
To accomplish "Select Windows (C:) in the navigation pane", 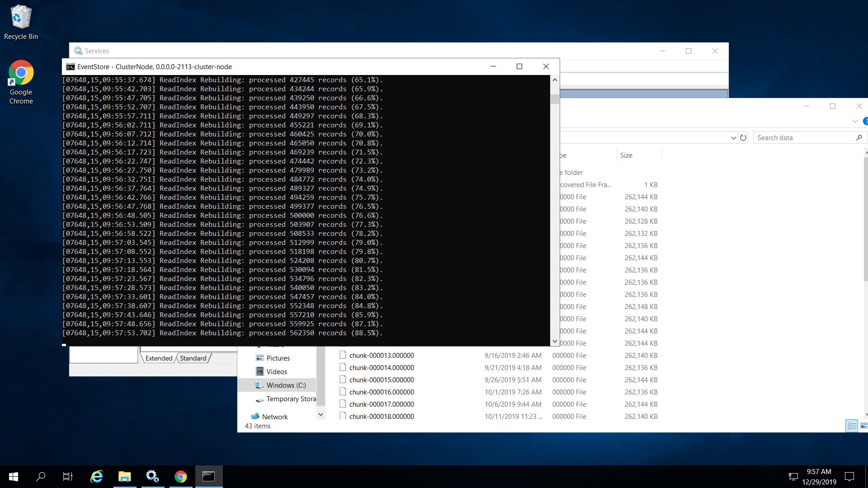I will click(286, 385).
